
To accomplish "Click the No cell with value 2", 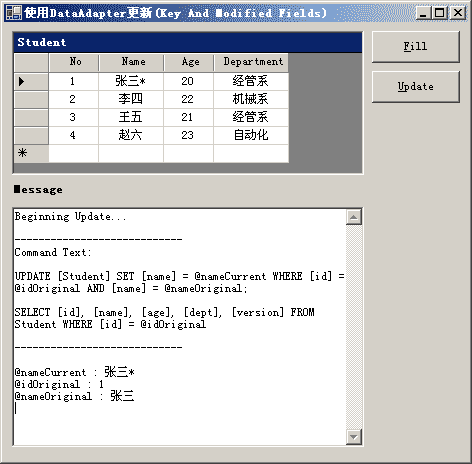I will 74,99.
